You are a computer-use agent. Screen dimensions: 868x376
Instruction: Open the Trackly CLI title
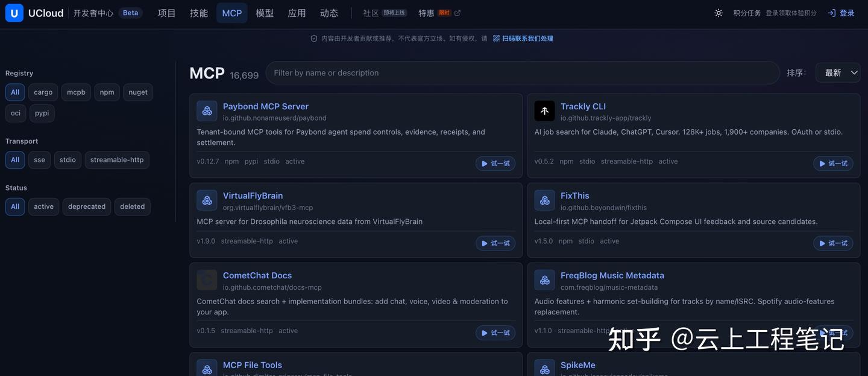tap(583, 106)
